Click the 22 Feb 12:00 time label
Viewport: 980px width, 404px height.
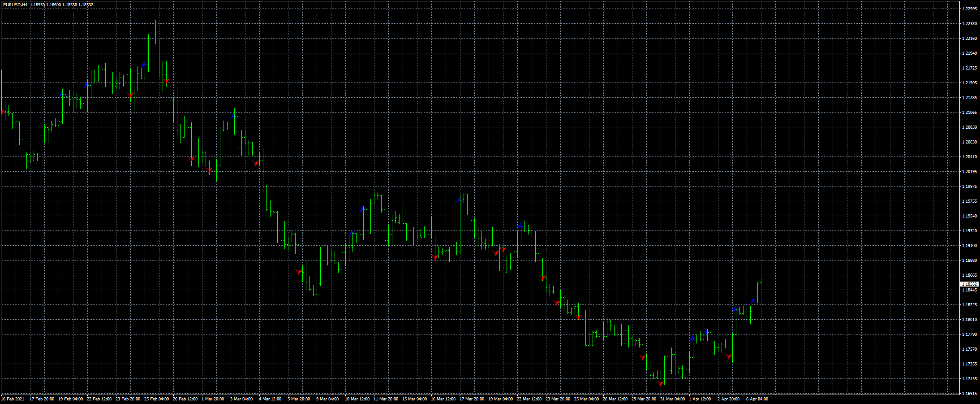(99, 399)
